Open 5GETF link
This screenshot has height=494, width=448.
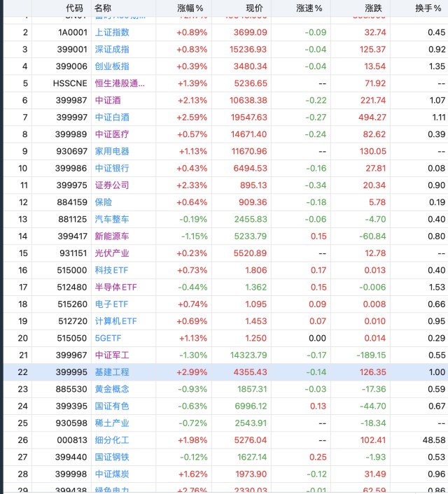pos(108,339)
